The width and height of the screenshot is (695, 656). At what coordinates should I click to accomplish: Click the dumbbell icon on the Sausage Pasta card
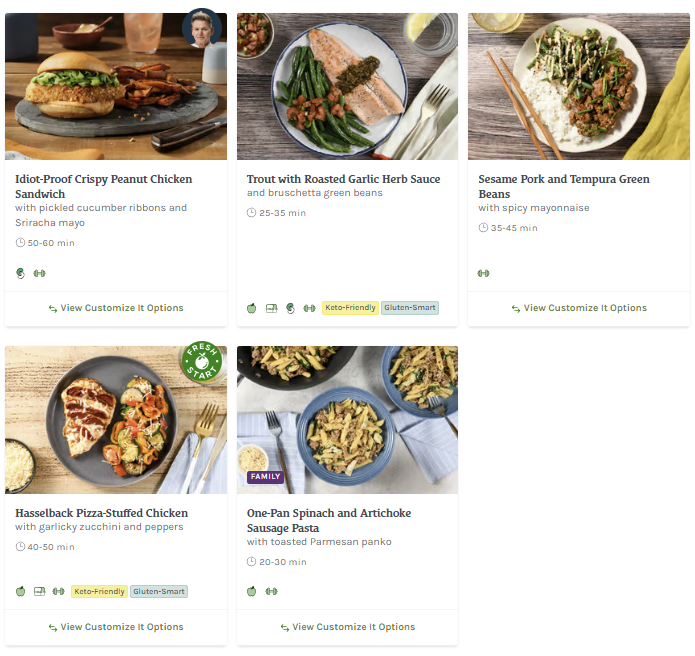coord(271,591)
